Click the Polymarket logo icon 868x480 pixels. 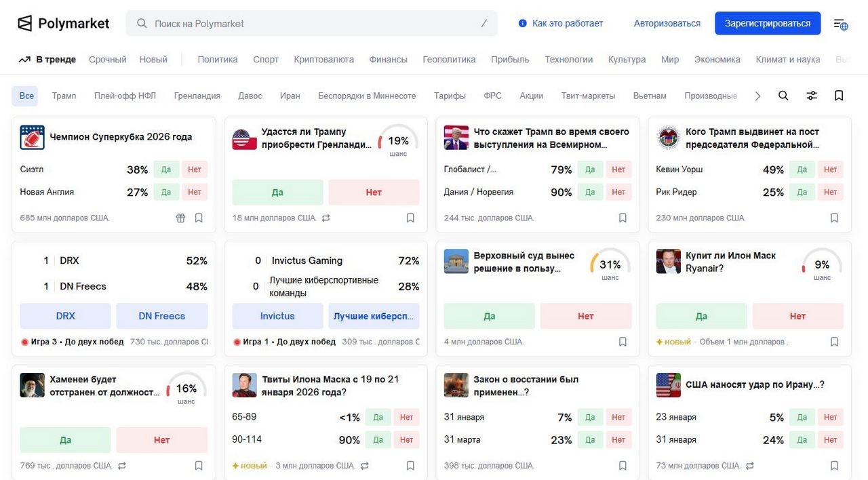tap(25, 24)
